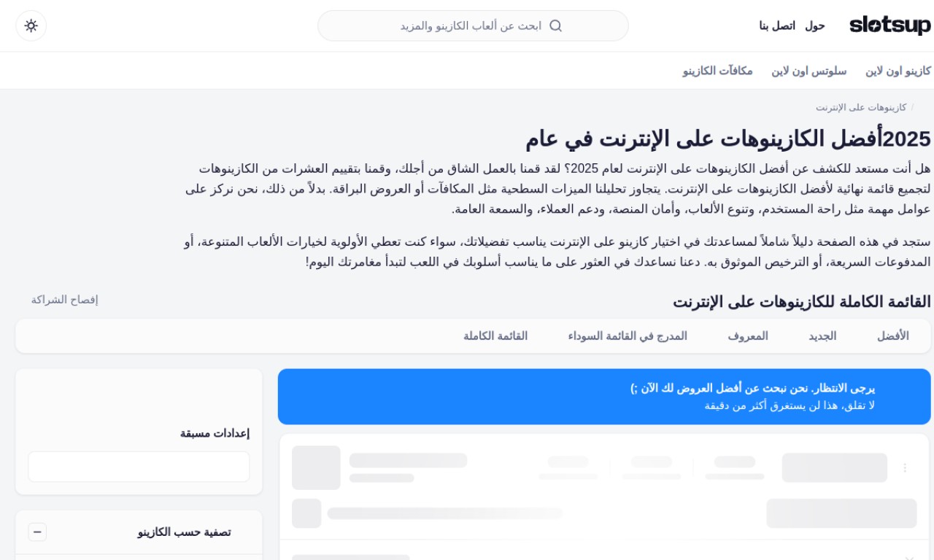Click the slotsup logo
This screenshot has height=560, width=934.
pos(889,26)
